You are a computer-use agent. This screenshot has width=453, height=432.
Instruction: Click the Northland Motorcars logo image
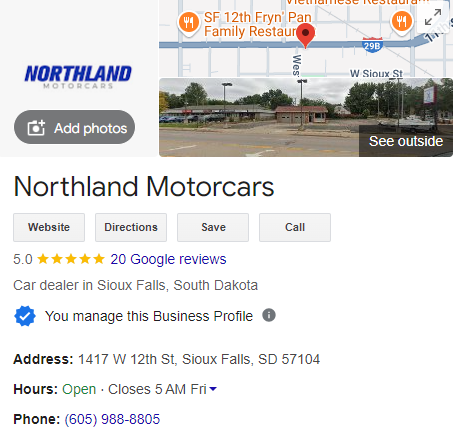78,77
